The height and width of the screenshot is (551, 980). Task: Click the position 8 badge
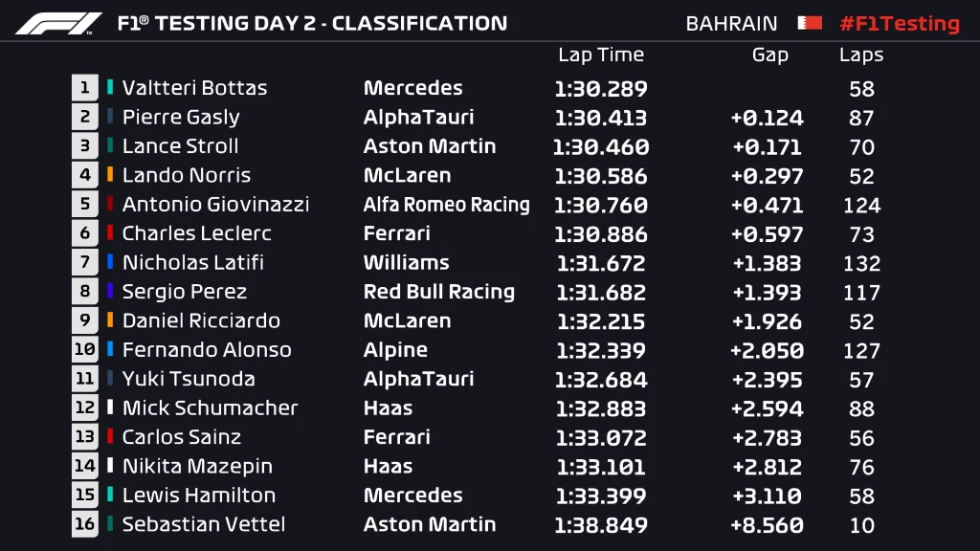coord(85,292)
